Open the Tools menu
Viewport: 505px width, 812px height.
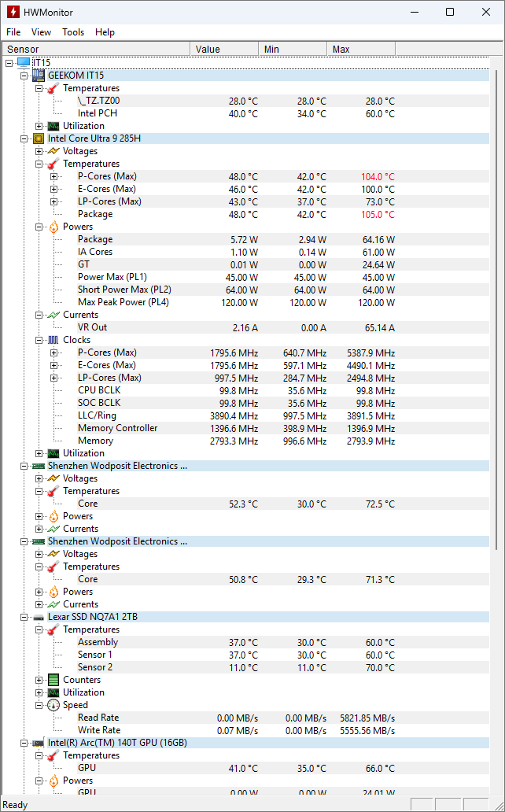pyautogui.click(x=73, y=32)
